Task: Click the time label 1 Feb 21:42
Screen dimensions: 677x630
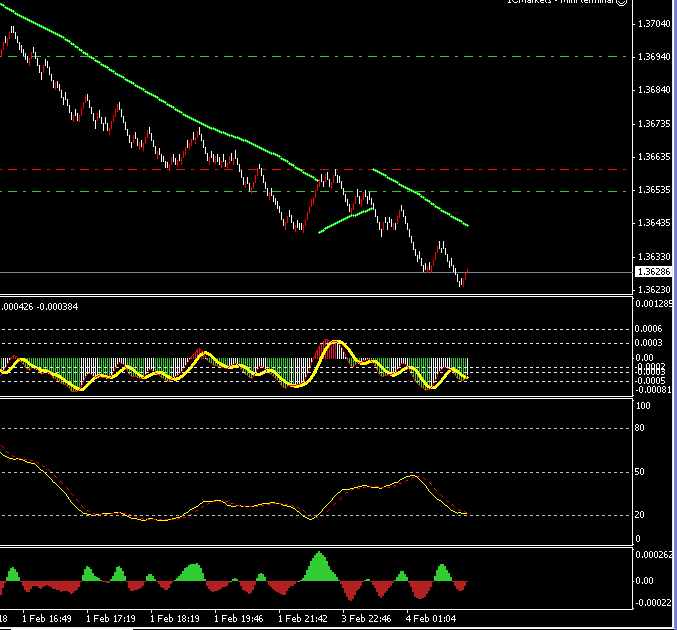Action: point(303,619)
